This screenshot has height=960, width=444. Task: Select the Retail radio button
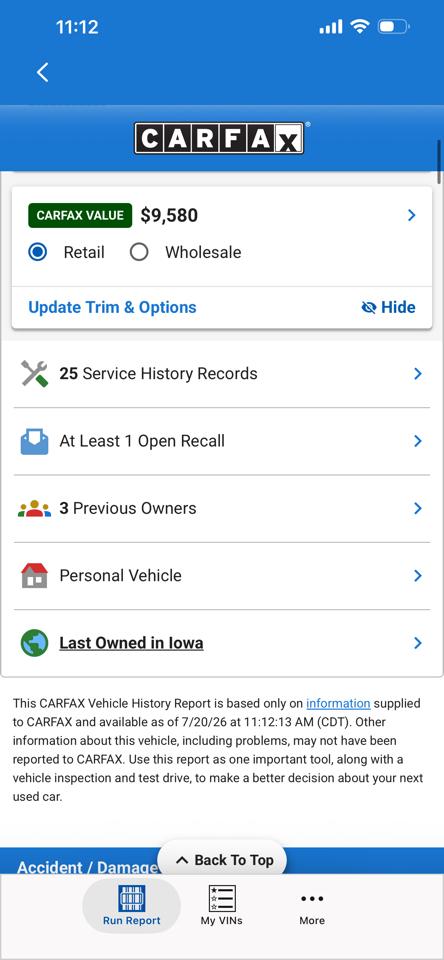[38, 252]
